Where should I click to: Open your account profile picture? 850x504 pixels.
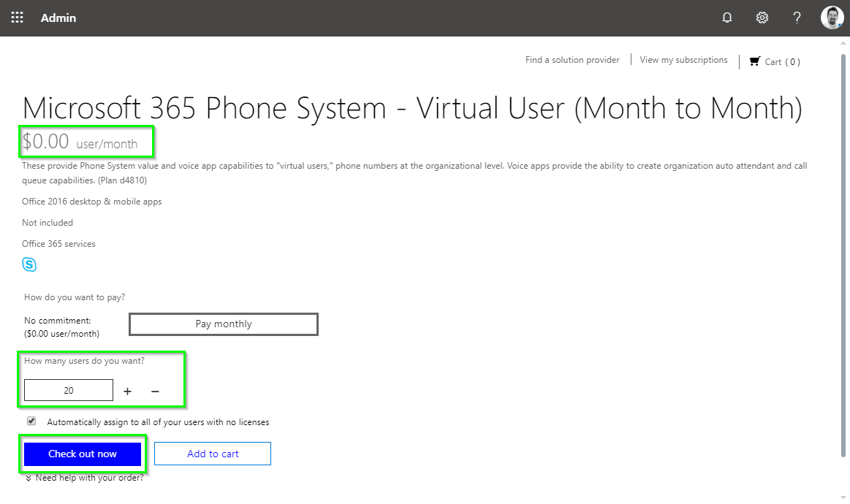pyautogui.click(x=832, y=18)
